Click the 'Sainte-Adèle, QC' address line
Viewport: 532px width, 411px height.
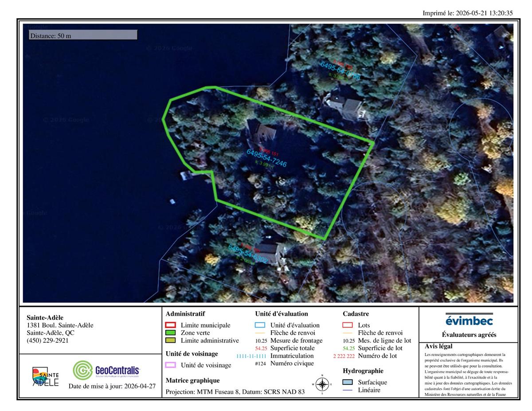(x=51, y=333)
